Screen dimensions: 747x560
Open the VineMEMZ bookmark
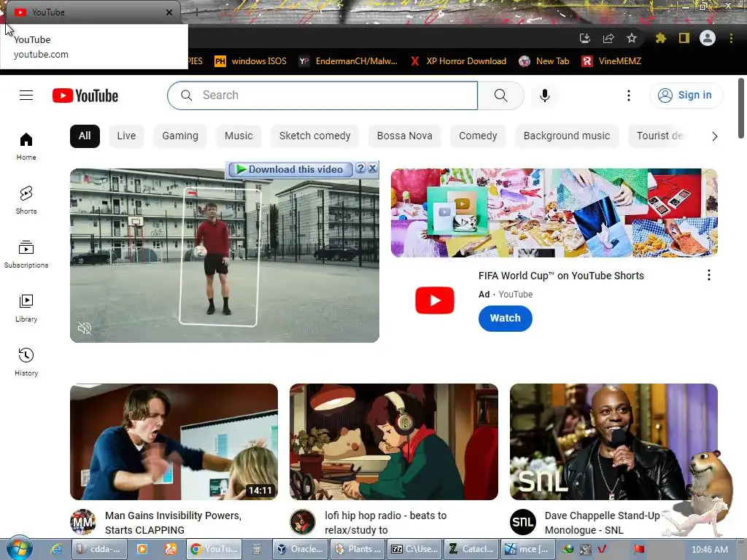click(611, 61)
